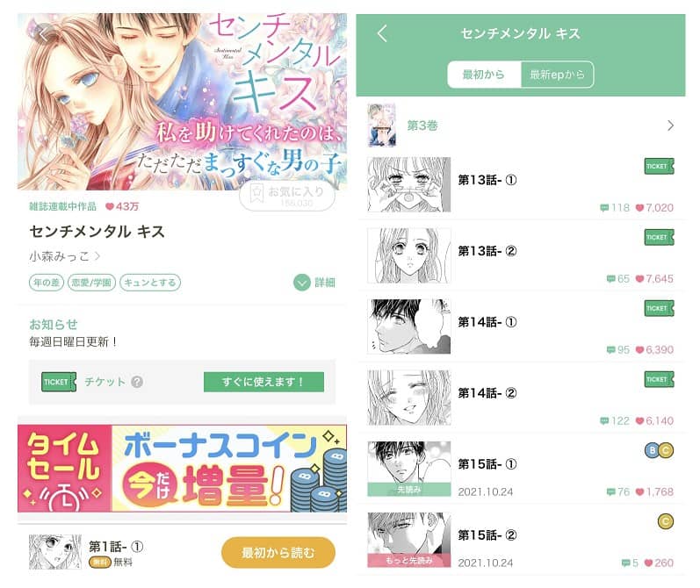The width and height of the screenshot is (700, 588).
Task: Tap the TICKET badge on 第13話-①
Action: [x=659, y=167]
